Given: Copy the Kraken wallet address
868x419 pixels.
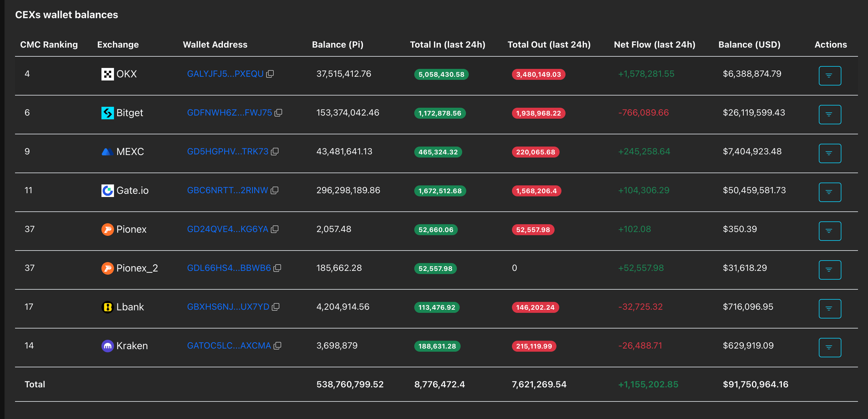Looking at the screenshot, I should tap(277, 345).
